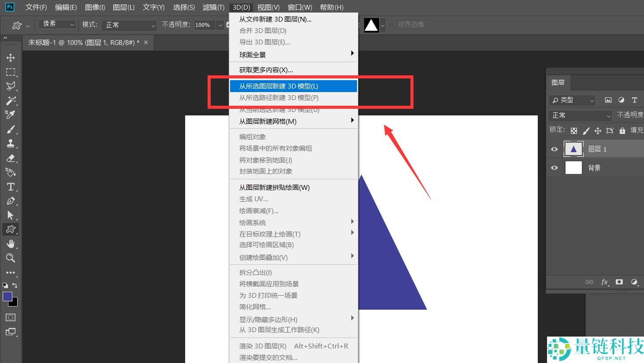Select the Move tool
Viewport: 644px width, 363px height.
pyautogui.click(x=11, y=58)
